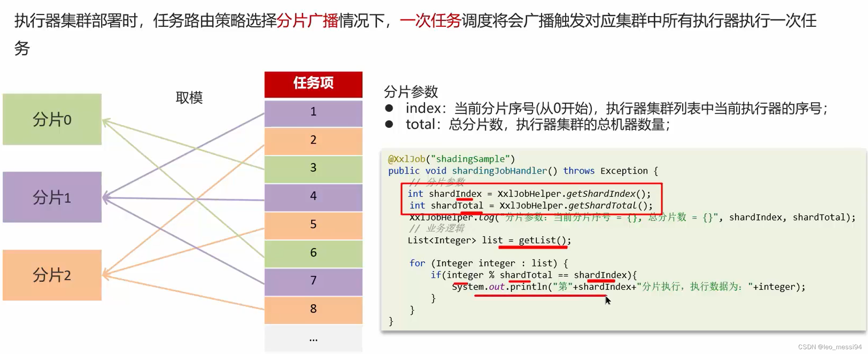The width and height of the screenshot is (868, 354).
Task: Select task item row 6
Action: (313, 254)
